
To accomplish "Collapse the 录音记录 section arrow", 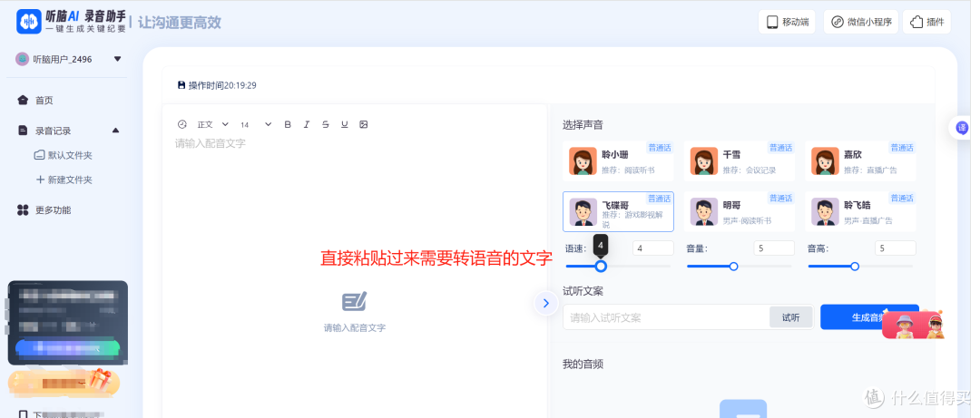I will (115, 131).
